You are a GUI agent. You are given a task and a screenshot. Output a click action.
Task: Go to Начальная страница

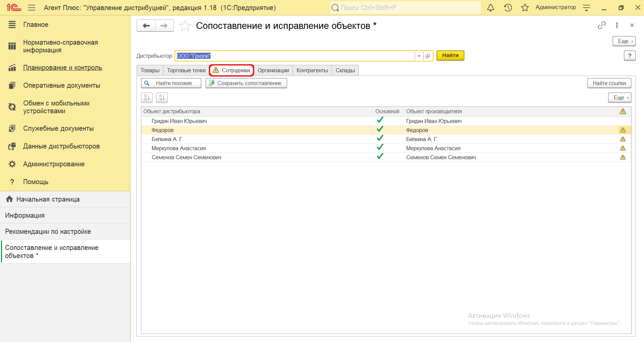coord(65,199)
